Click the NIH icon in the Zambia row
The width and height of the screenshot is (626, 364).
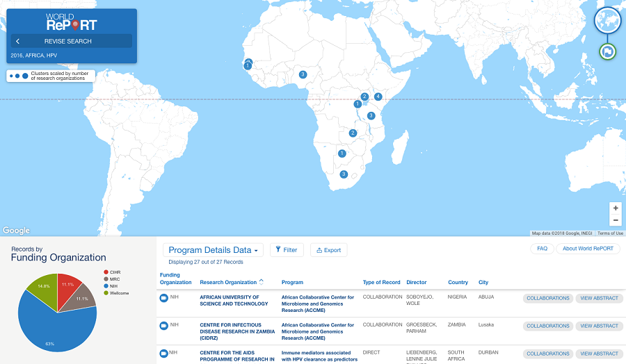pos(164,325)
